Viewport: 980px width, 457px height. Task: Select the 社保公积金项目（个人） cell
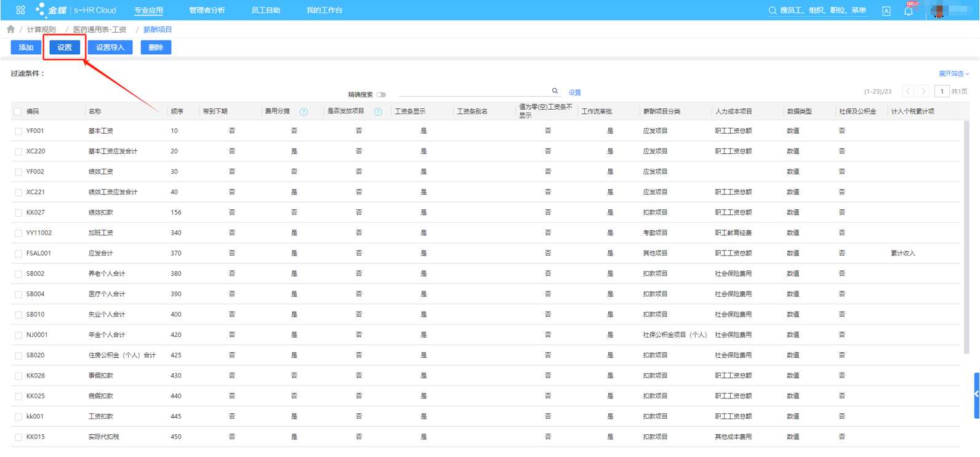coord(675,335)
